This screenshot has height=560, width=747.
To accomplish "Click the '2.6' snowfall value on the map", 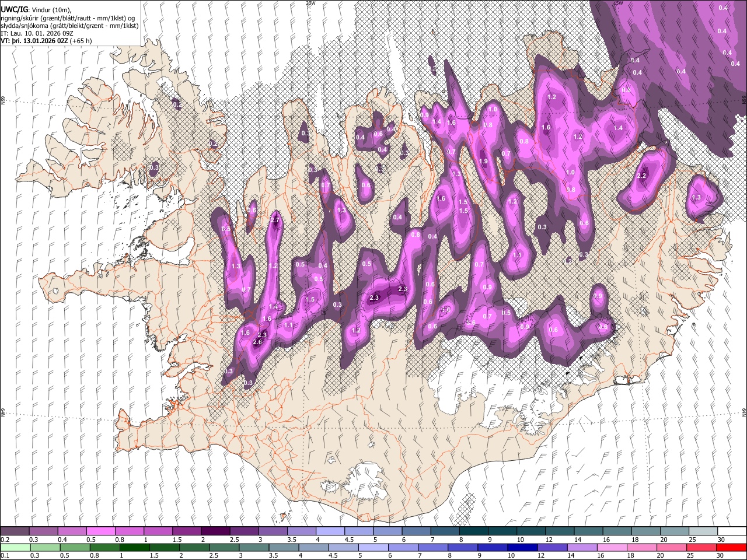I will [x=257, y=342].
